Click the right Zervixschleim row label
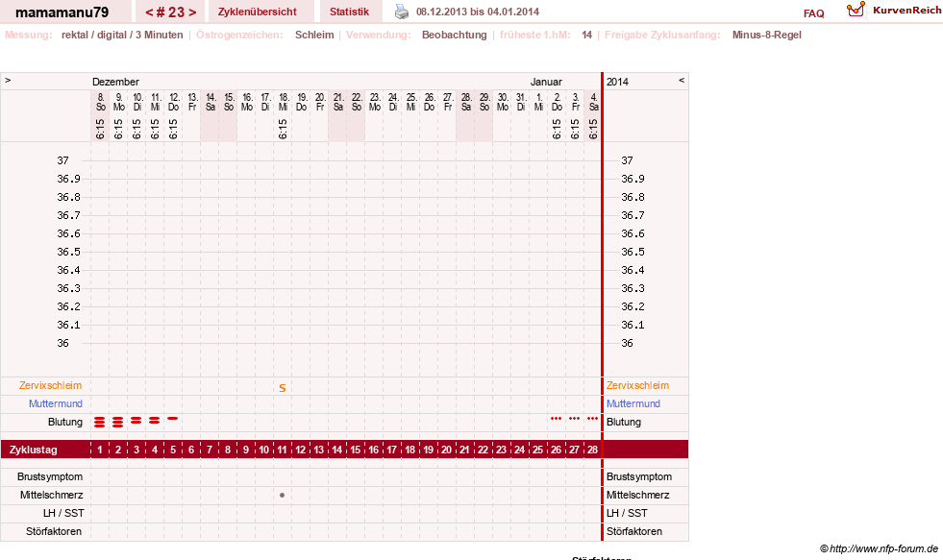This screenshot has height=560, width=943. tap(637, 386)
